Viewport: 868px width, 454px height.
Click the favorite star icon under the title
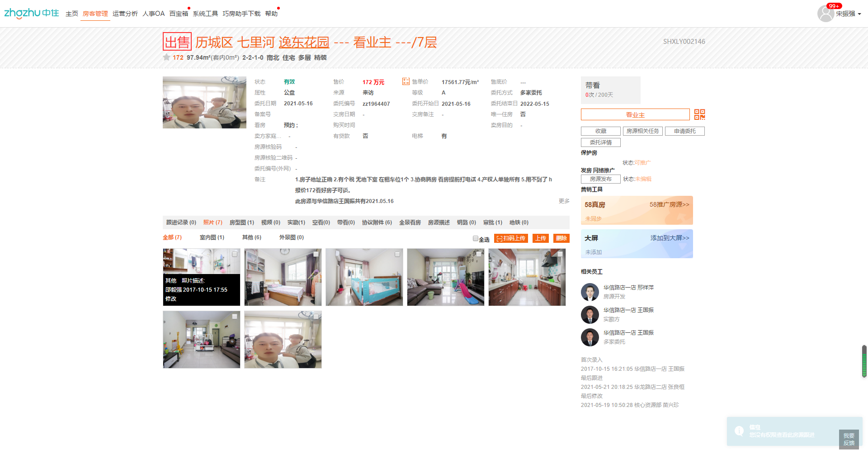pos(166,57)
